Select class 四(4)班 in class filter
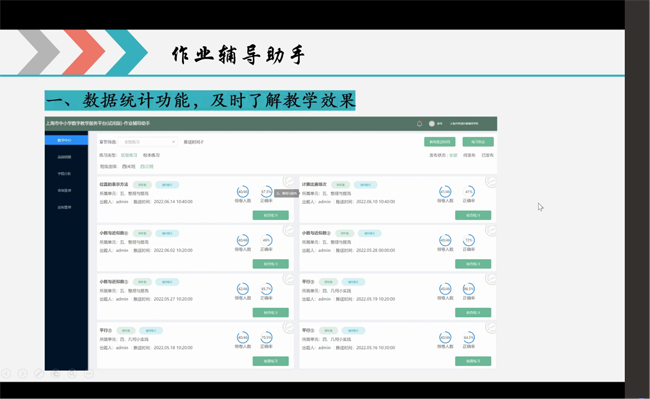Image resolution: width=650 pixels, height=399 pixels. point(129,166)
